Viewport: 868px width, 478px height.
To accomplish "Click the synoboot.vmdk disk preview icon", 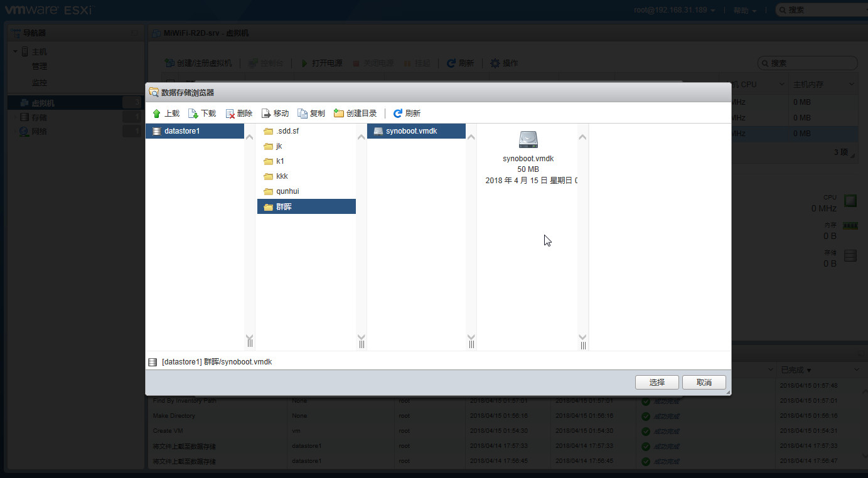I will click(x=528, y=140).
